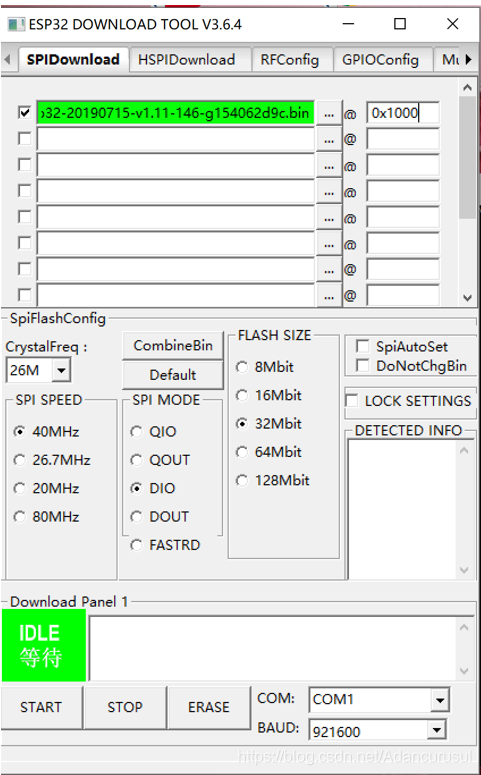The width and height of the screenshot is (481, 775).
Task: Enable the fifth firmware row checkbox
Action: pos(24,216)
